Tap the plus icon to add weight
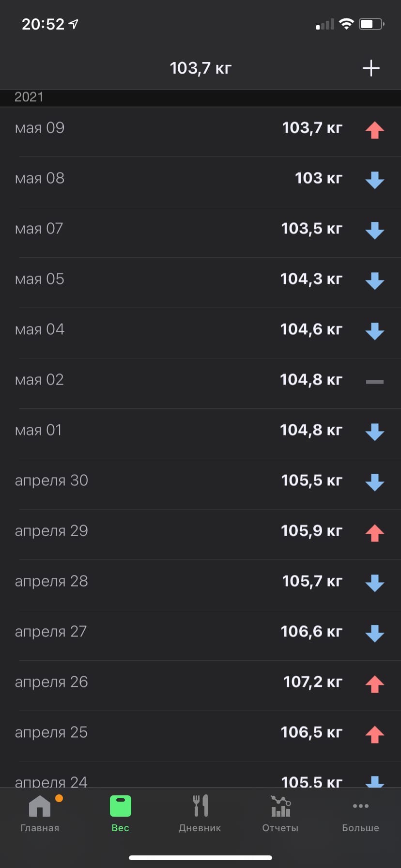The width and height of the screenshot is (401, 868). [371, 68]
